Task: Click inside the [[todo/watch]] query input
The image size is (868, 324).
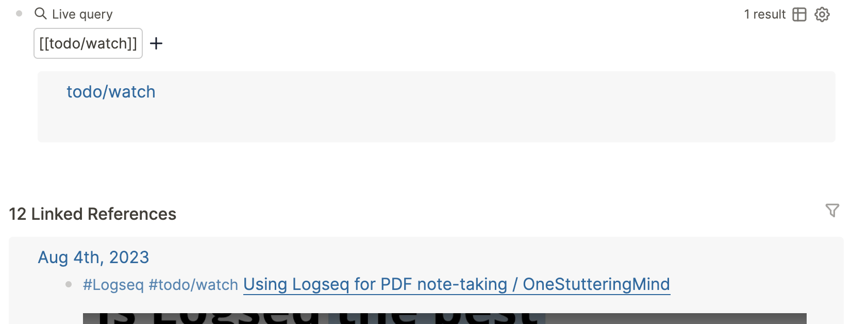Action: 88,43
